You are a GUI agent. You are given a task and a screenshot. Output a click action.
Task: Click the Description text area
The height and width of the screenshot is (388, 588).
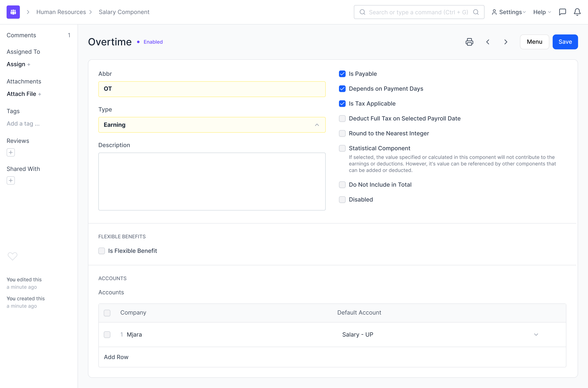(212, 181)
